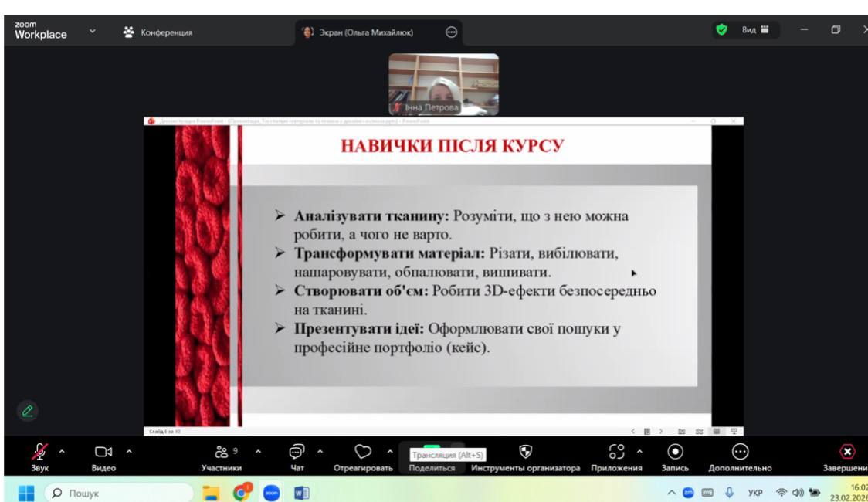This screenshot has width=868, height=502.
Task: Open the Участники participants panel
Action: pos(222,453)
